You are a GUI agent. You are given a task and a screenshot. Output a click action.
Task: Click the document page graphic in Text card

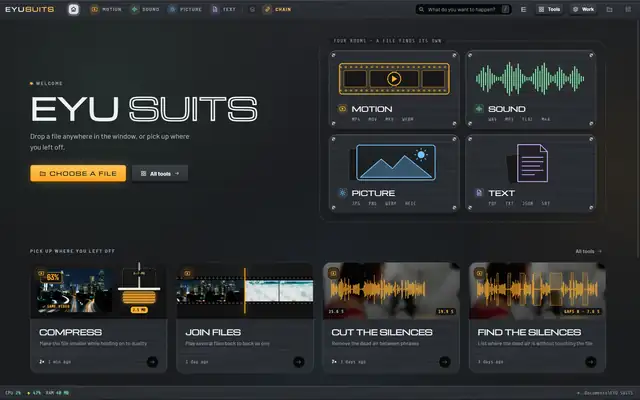pyautogui.click(x=532, y=163)
